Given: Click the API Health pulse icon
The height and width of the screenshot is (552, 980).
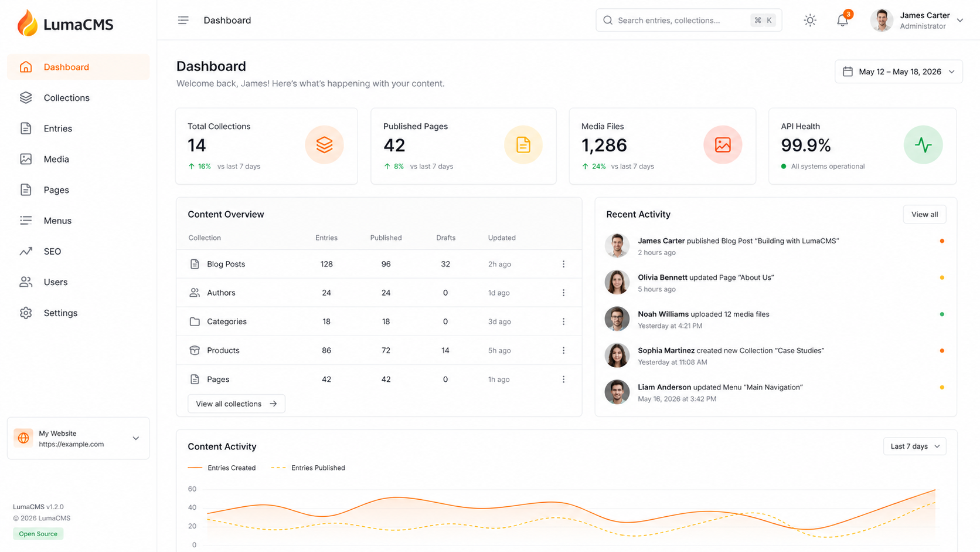Looking at the screenshot, I should pyautogui.click(x=923, y=145).
